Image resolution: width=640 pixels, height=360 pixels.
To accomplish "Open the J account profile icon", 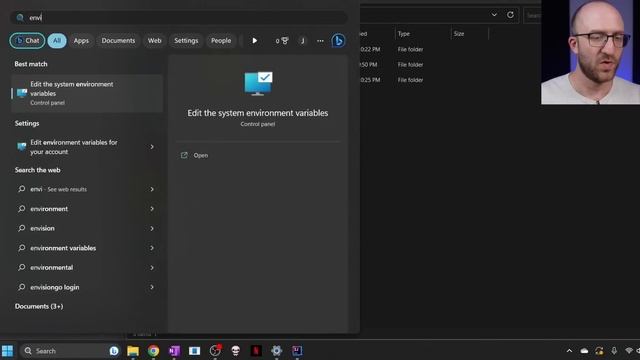I will point(302,40).
